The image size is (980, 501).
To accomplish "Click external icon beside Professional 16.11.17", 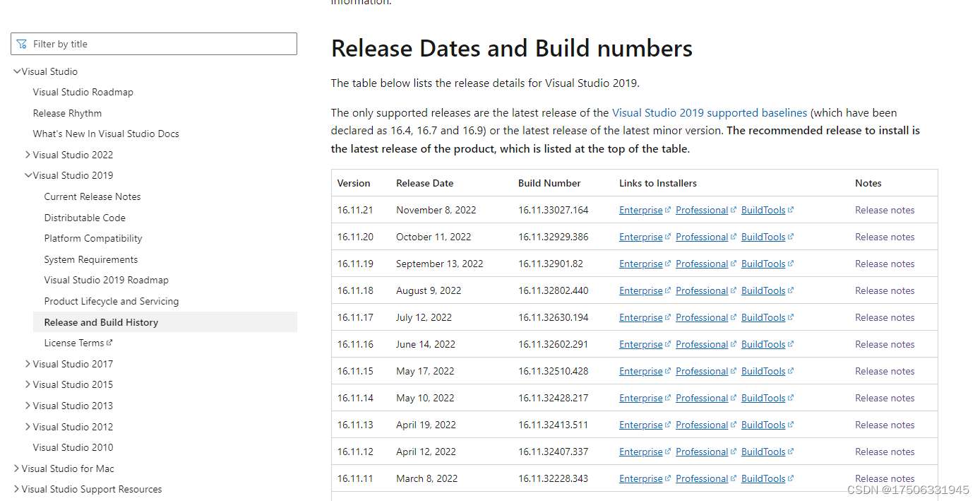I will point(733,317).
